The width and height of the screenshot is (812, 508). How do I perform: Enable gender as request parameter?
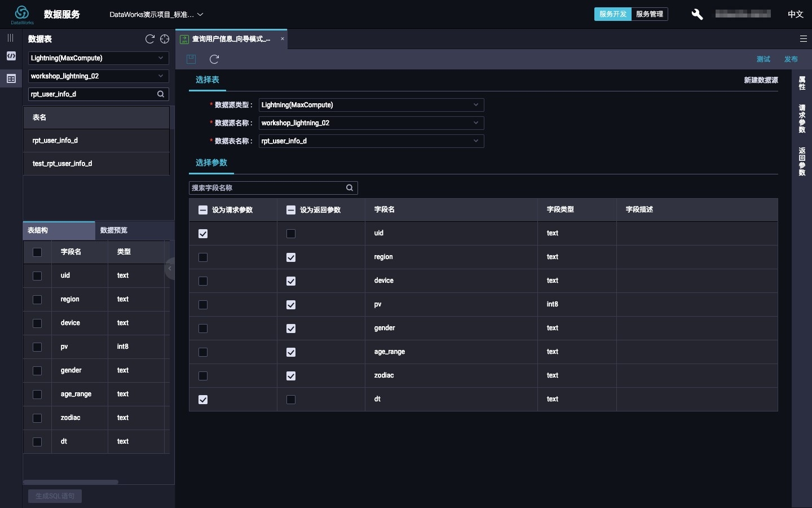(x=203, y=329)
